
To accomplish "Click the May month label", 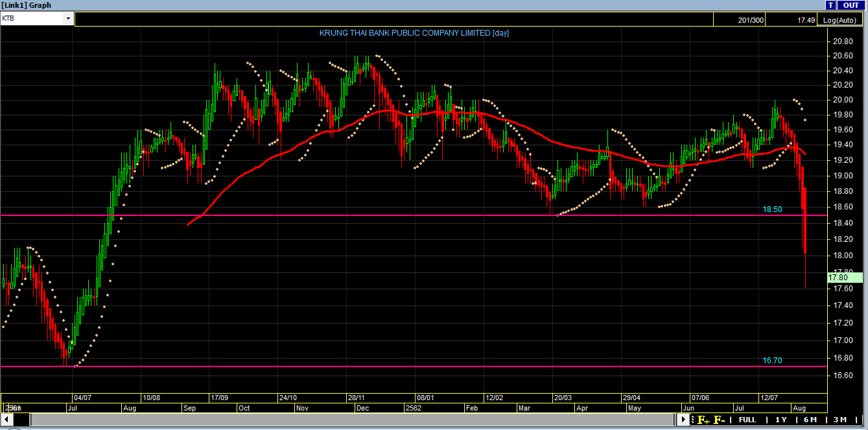I will tap(633, 409).
